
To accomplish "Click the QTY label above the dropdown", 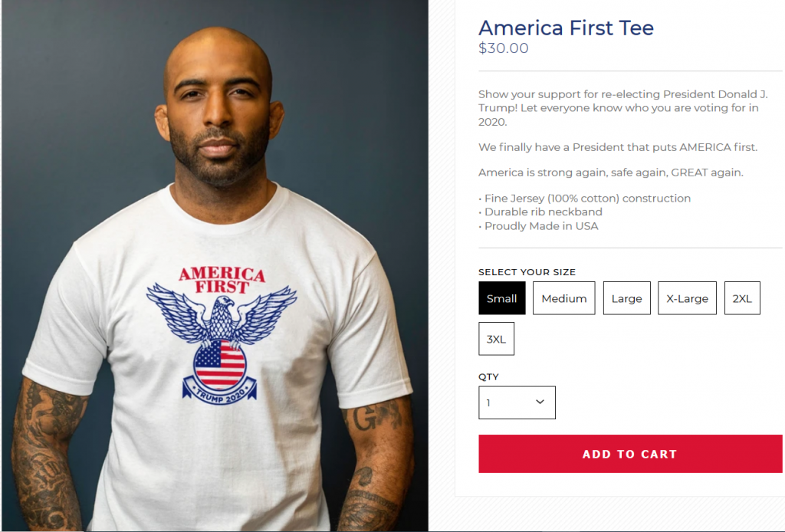I will (x=488, y=377).
